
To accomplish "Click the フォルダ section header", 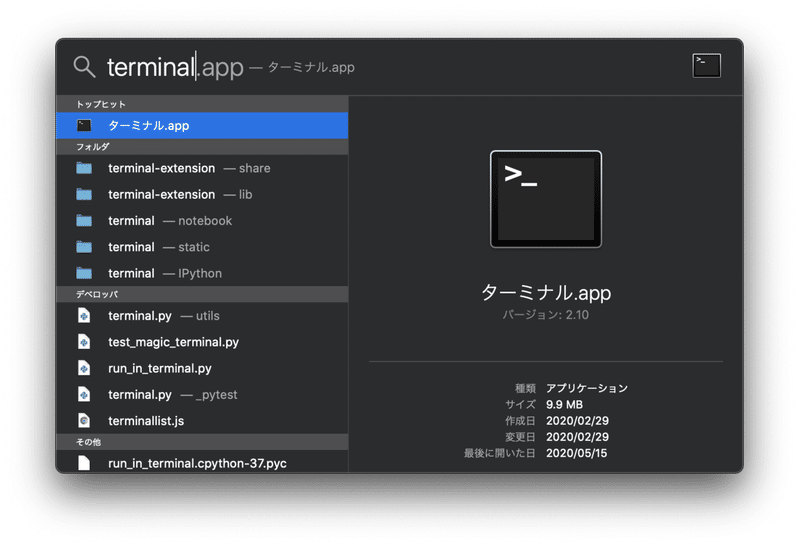I will click(x=202, y=147).
